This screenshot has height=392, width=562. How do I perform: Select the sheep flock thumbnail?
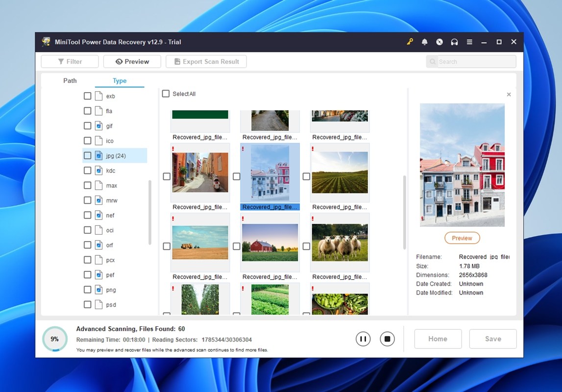pos(340,243)
